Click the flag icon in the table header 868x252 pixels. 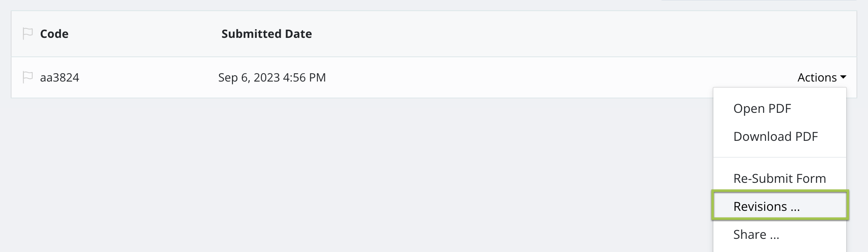pos(28,33)
